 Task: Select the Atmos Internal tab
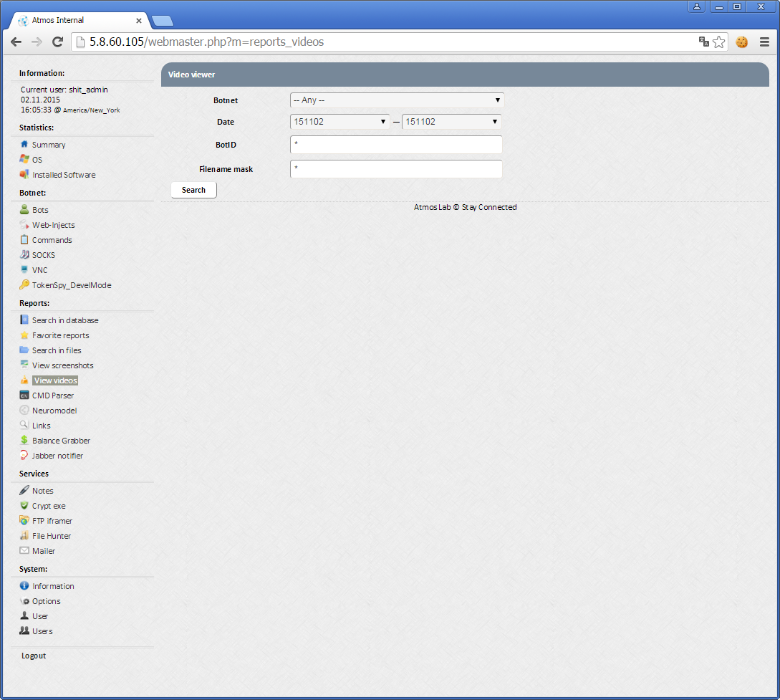[x=80, y=20]
